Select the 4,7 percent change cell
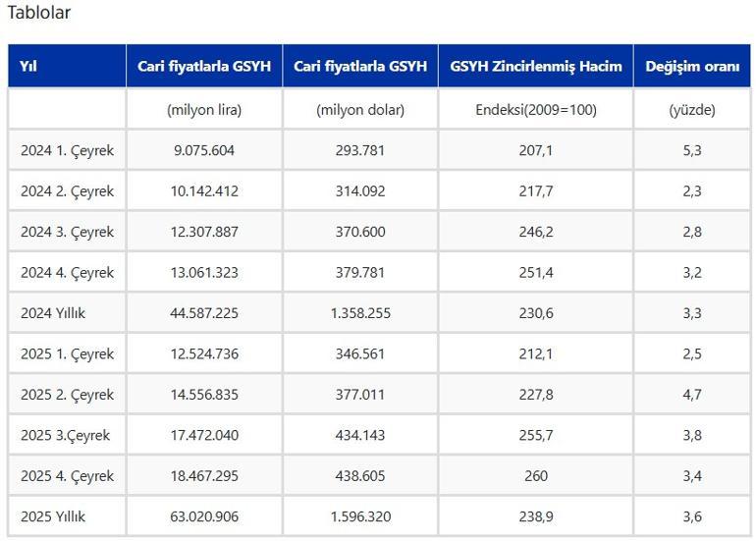 tap(692, 395)
